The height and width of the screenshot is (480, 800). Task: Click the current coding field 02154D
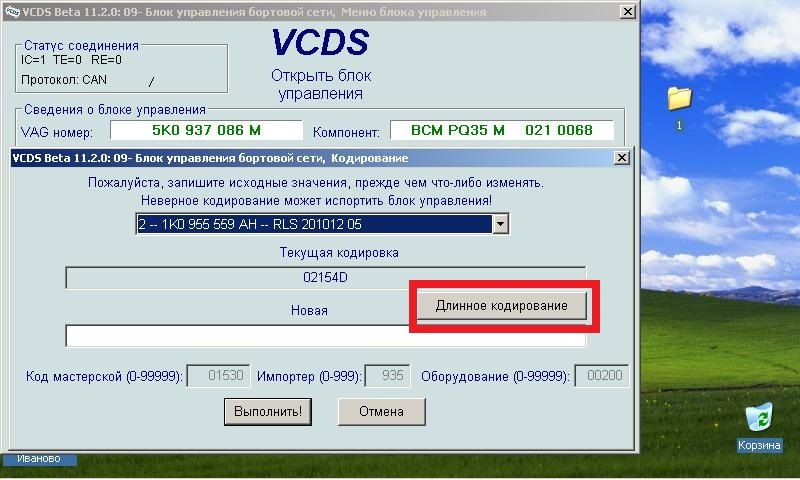(x=326, y=277)
